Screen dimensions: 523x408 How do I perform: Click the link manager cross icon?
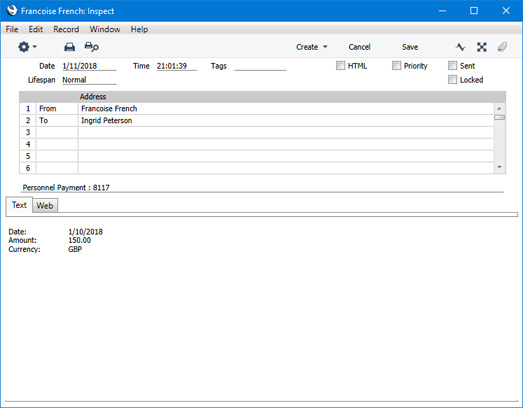click(x=481, y=47)
